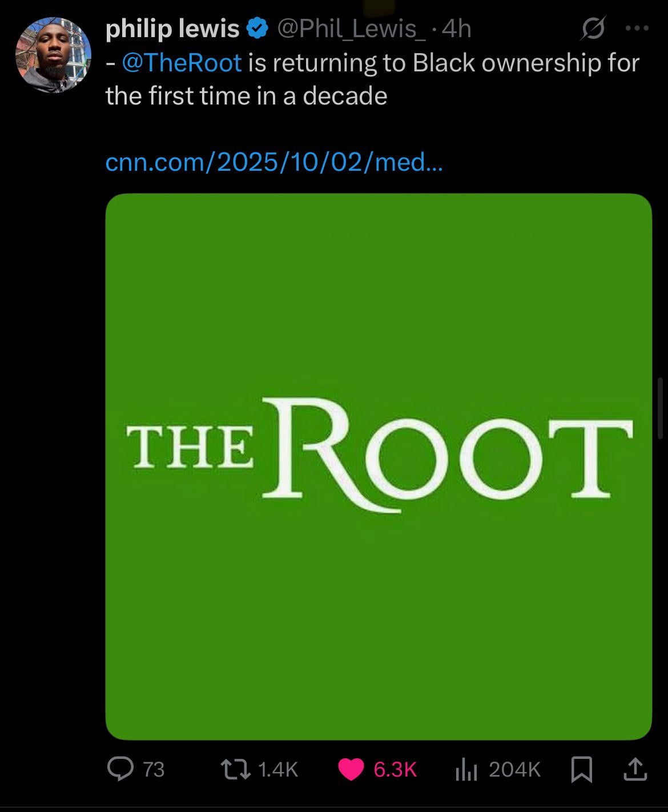Image resolution: width=668 pixels, height=812 pixels.
Task: Click the display name "philip lewis"
Action: [172, 29]
